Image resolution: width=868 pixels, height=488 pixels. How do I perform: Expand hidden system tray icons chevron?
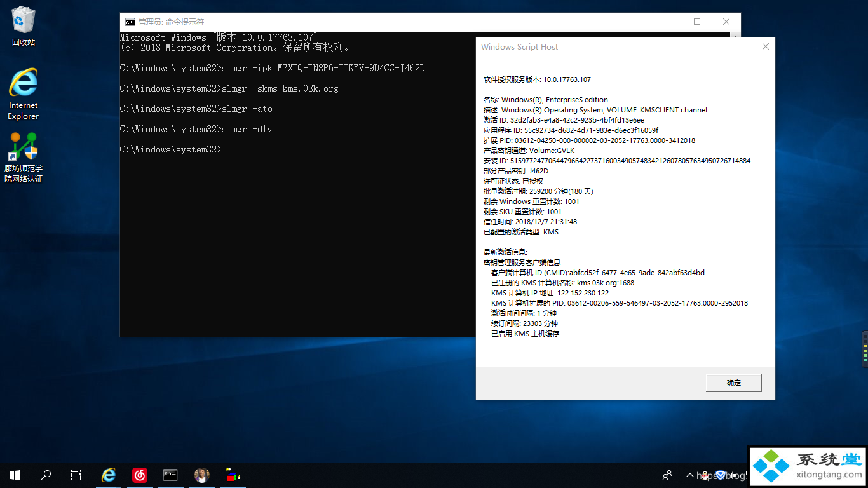689,475
